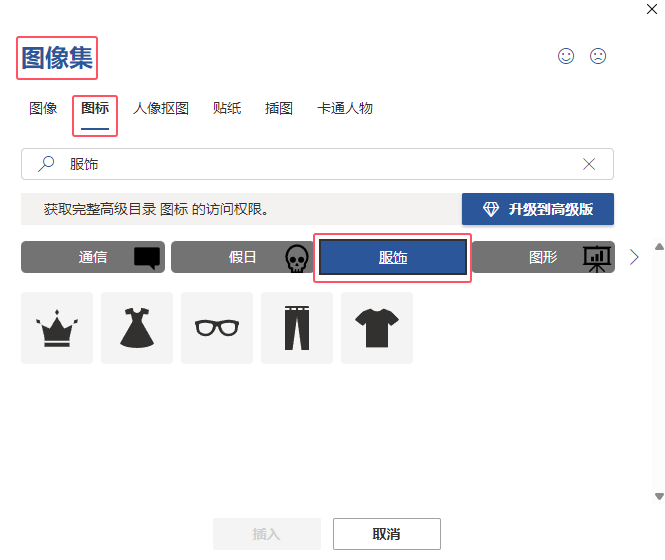Viewport: 665px width, 560px height.
Task: Switch to the 贴纸 tab
Action: tap(227, 108)
